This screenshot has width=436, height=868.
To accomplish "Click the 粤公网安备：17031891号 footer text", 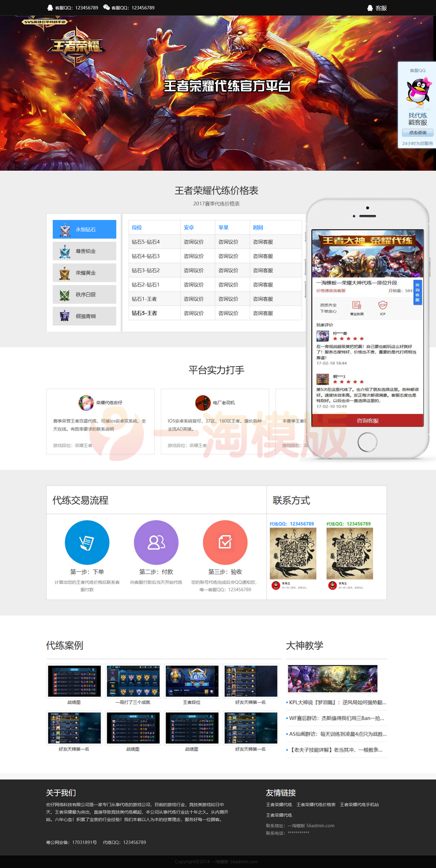I will click(71, 842).
